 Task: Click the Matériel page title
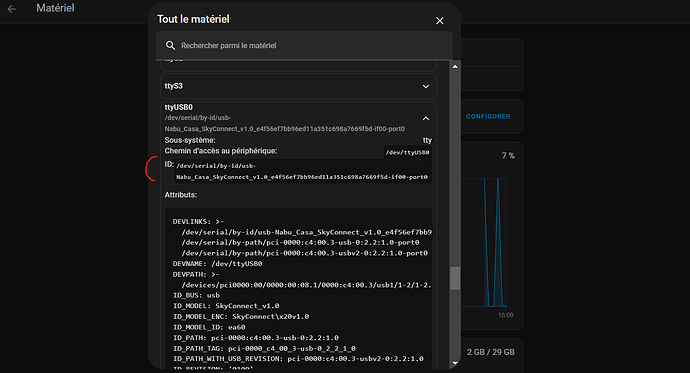pyautogui.click(x=55, y=8)
